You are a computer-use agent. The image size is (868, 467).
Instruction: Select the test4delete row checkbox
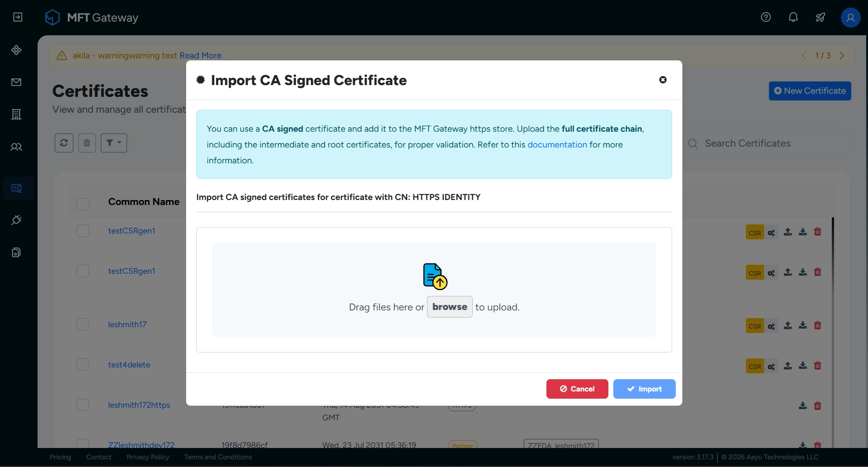tap(83, 365)
